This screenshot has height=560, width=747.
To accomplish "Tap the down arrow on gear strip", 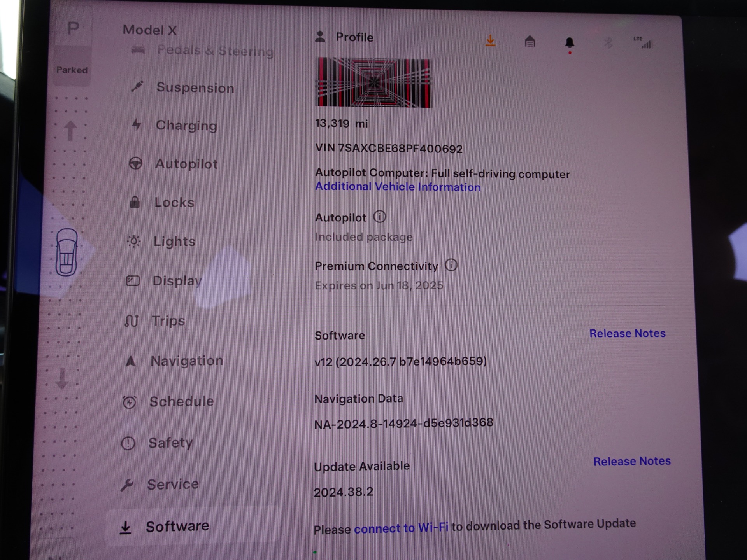I will click(62, 378).
